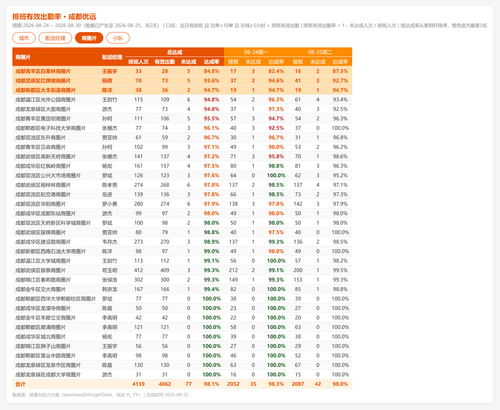The image size is (500, 410).
Task: Switch to the 小队 tab
Action: tap(118, 38)
